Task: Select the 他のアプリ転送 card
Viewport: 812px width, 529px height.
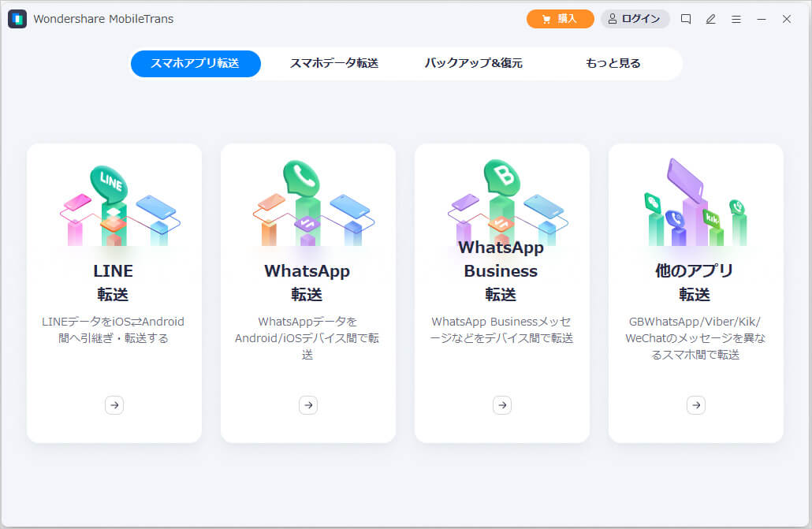Action: pyautogui.click(x=695, y=292)
